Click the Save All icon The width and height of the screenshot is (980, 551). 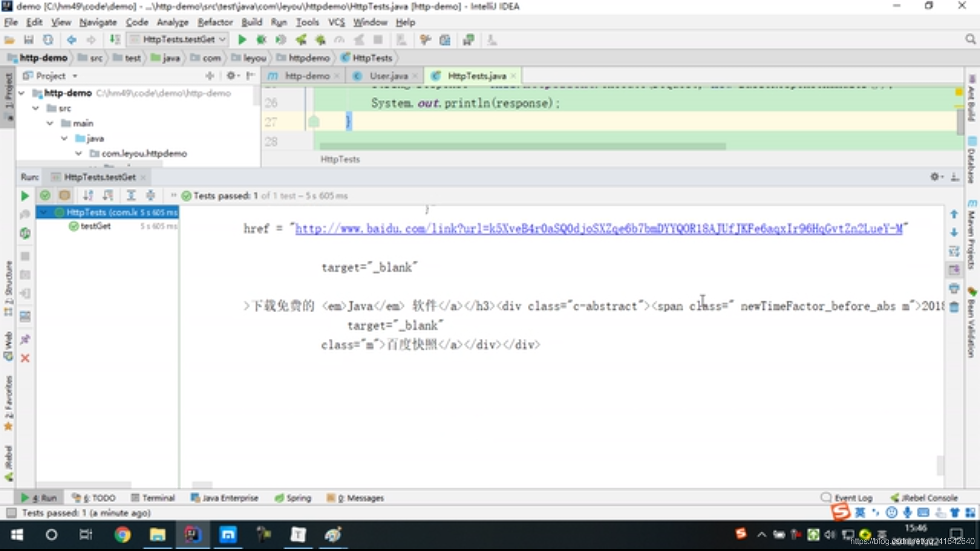[29, 40]
